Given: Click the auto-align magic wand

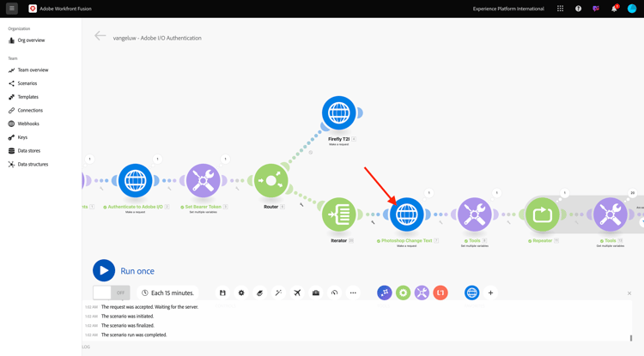Looking at the screenshot, I should (278, 293).
